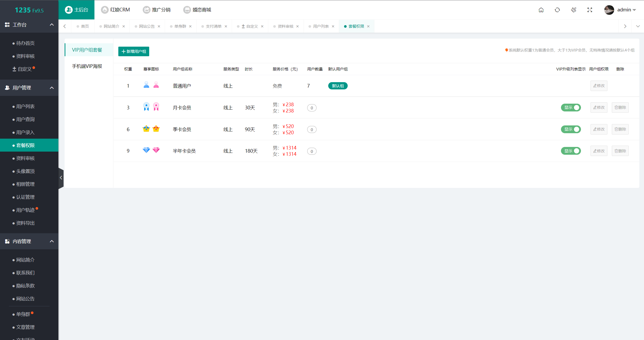Screen dimensions: 644x340
Task: Click user count badge for 月卡会员
Action: pos(312,108)
